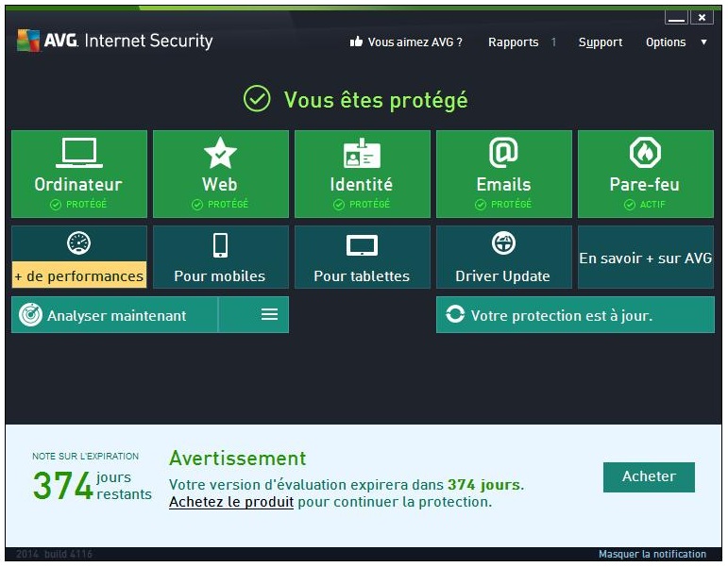Minimize the AVG window
The image size is (728, 567).
tap(676, 18)
